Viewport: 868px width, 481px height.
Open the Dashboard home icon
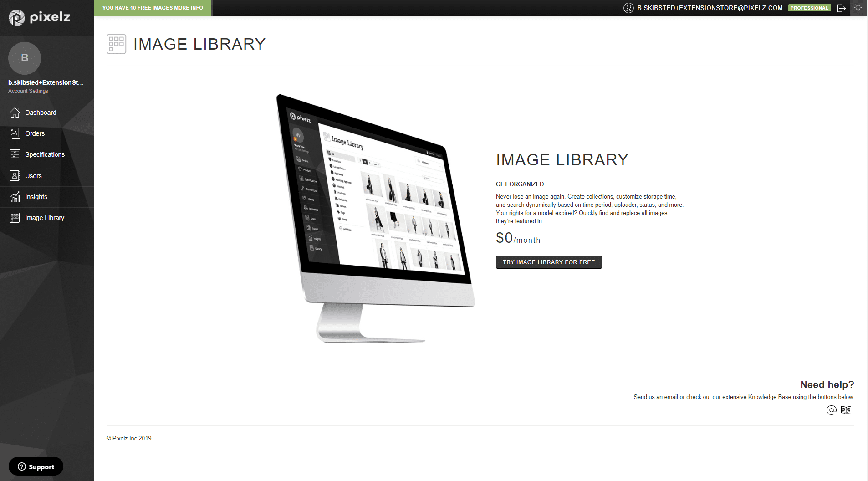15,113
